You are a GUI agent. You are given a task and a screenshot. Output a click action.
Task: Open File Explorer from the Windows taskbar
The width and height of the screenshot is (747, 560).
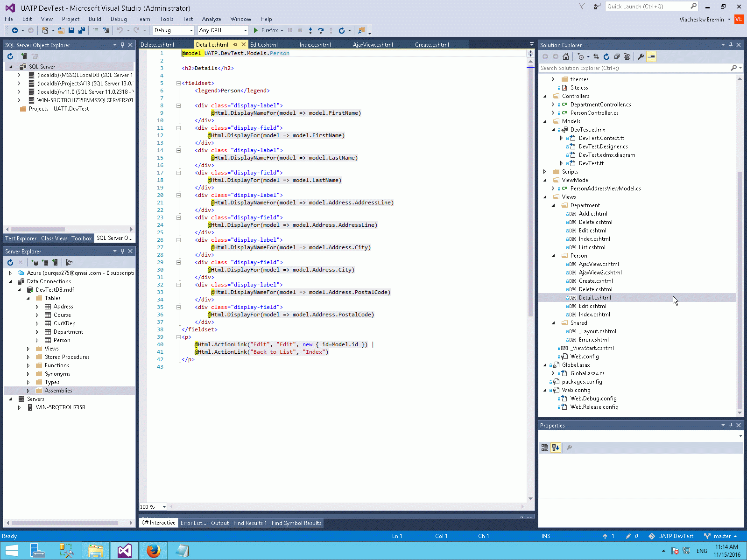click(96, 551)
